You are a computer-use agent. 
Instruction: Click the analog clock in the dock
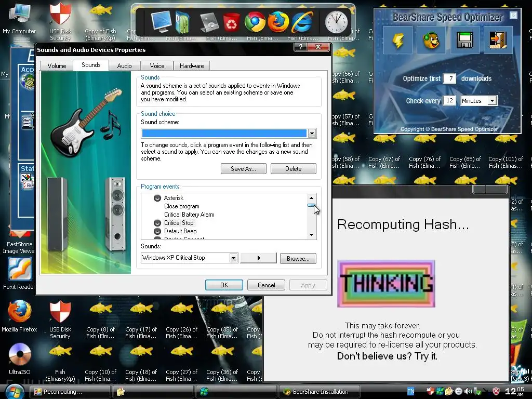click(x=336, y=22)
